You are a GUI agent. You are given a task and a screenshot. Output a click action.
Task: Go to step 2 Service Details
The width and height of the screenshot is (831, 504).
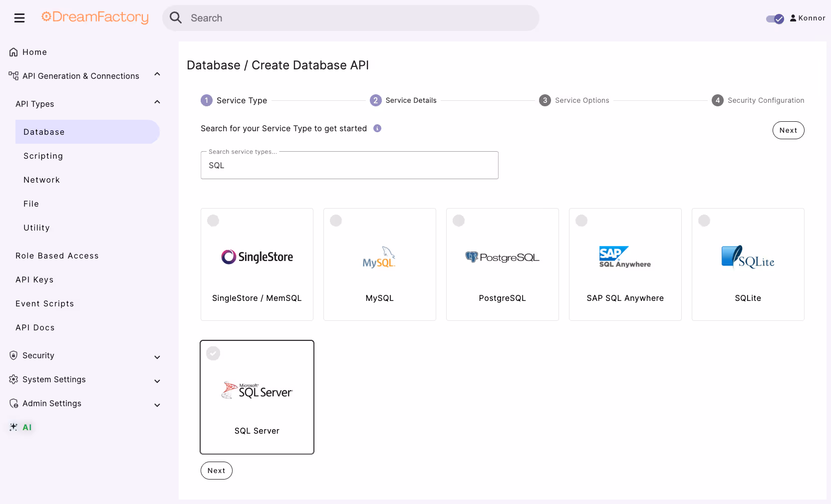(x=403, y=100)
